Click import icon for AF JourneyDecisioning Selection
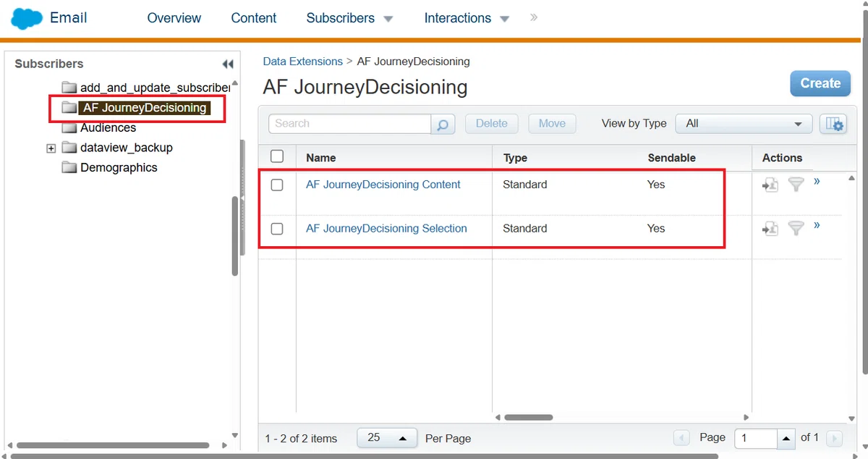Viewport: 868px width, 459px height. point(770,229)
